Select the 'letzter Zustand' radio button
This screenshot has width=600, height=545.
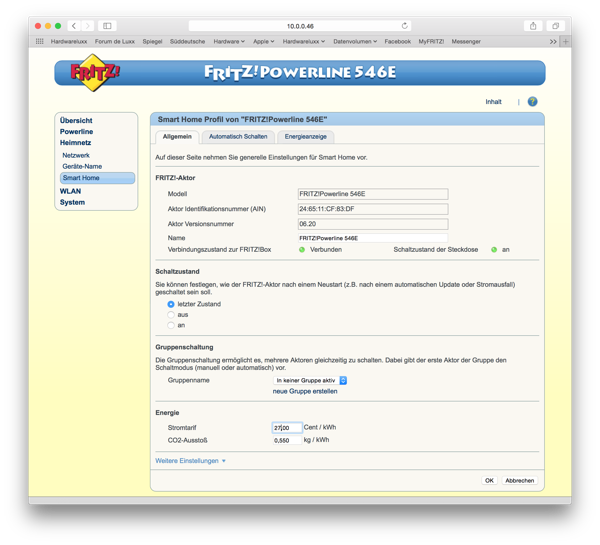[x=171, y=304]
